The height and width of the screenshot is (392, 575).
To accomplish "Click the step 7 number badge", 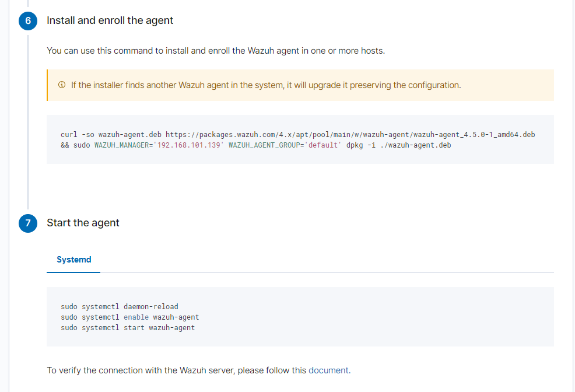I will pos(27,223).
